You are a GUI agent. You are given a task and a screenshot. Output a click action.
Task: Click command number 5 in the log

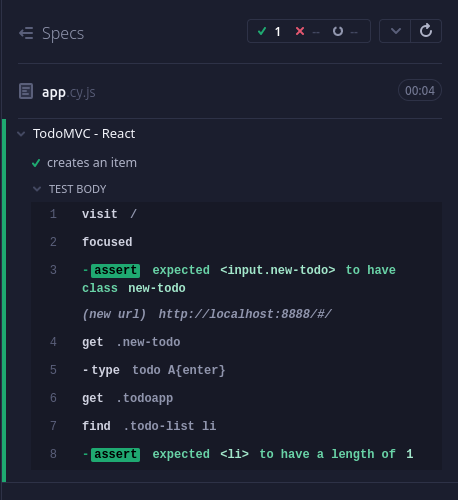53,370
